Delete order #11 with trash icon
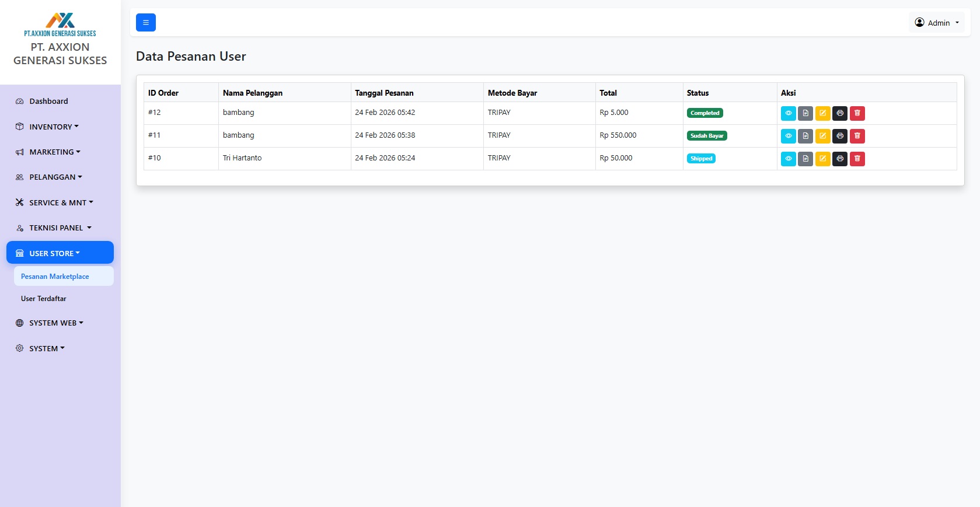980x507 pixels. coord(857,136)
